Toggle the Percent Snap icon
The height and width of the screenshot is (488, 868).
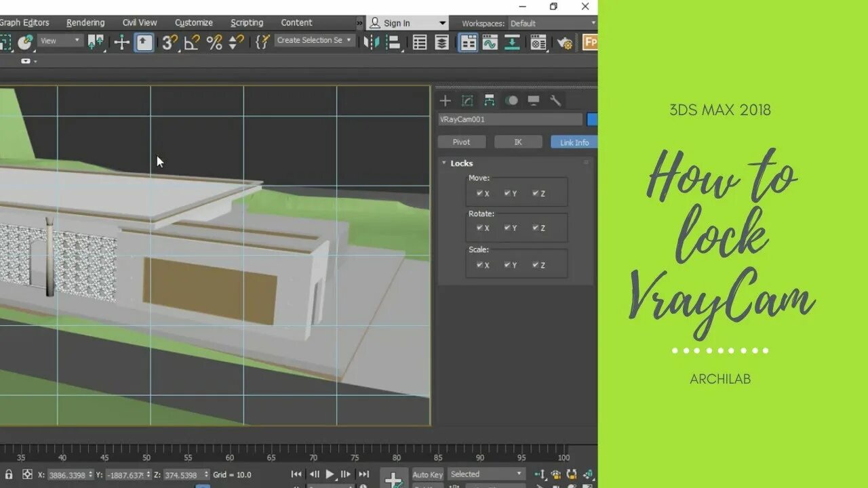pos(214,43)
